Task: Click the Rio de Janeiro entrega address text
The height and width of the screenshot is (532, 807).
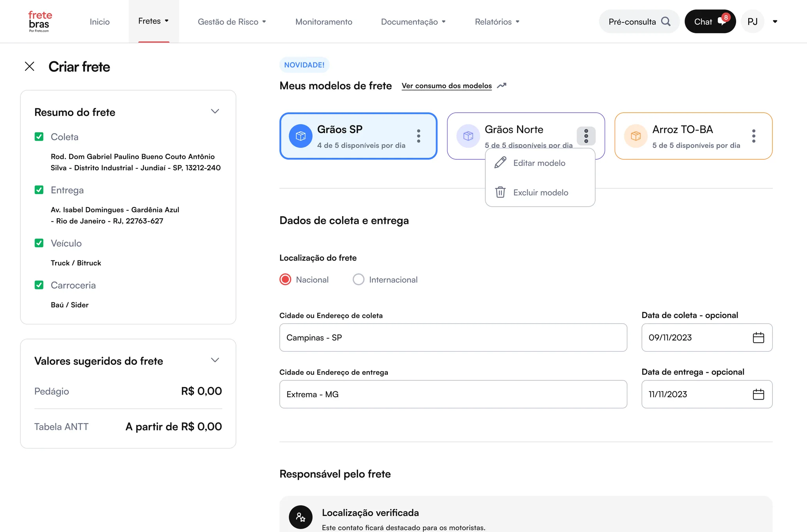Action: click(115, 215)
